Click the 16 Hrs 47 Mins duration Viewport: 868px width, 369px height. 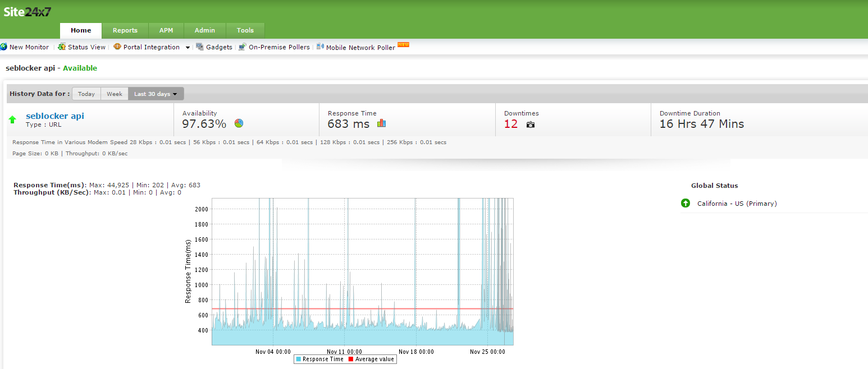tap(702, 124)
